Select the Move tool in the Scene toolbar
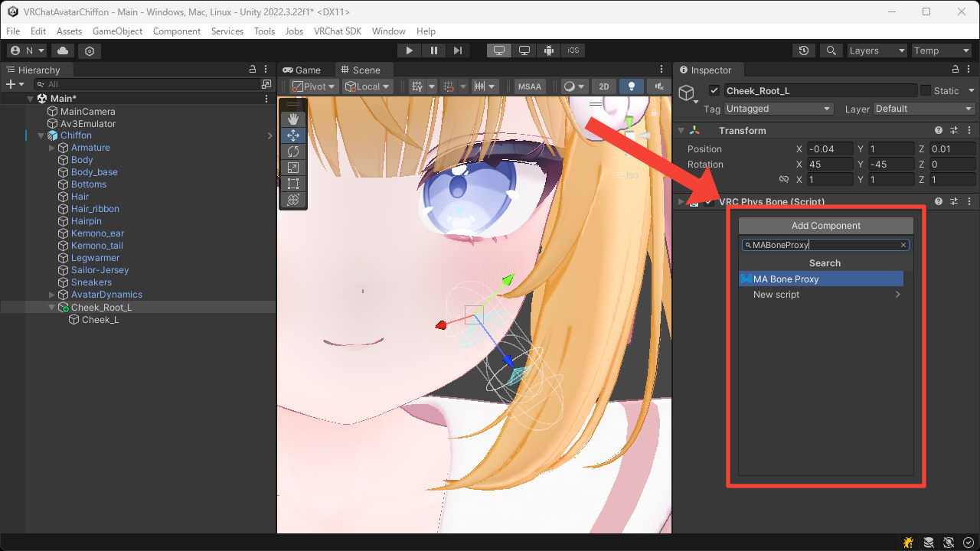This screenshot has height=551, width=980. [x=293, y=135]
